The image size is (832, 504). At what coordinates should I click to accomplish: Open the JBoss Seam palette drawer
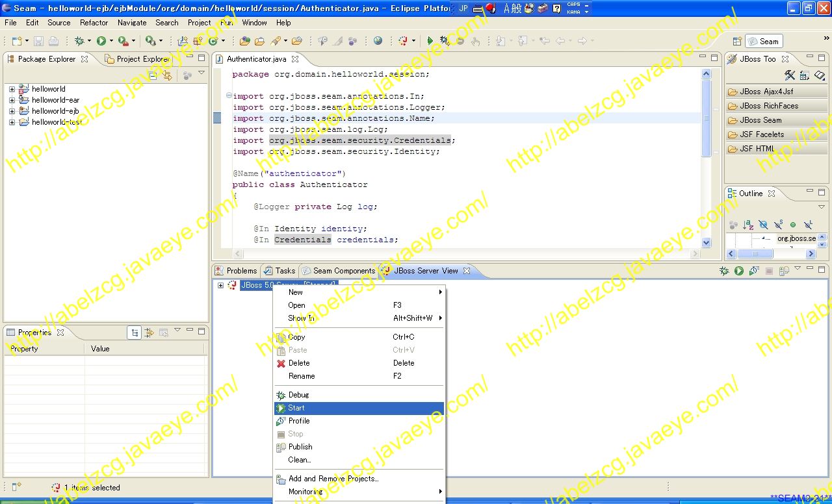pos(777,120)
